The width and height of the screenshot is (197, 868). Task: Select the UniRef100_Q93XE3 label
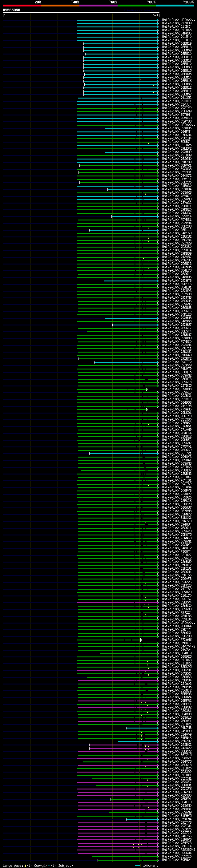click(176, 399)
